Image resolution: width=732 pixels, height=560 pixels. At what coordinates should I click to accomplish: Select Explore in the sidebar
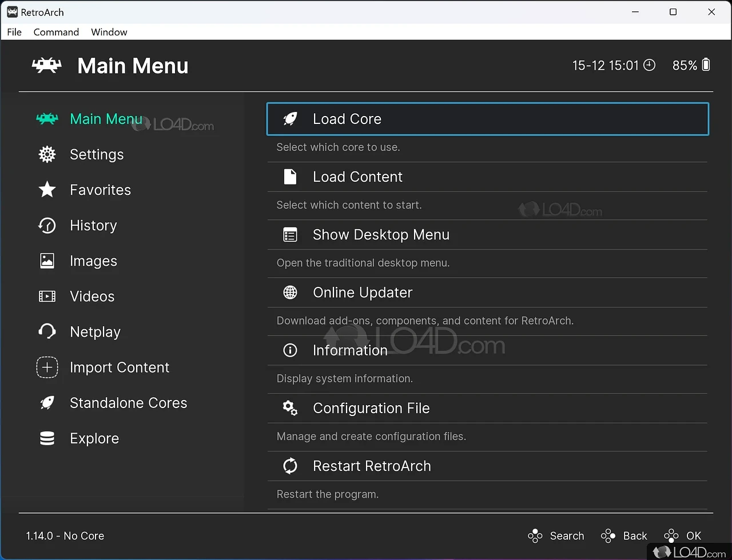[94, 438]
